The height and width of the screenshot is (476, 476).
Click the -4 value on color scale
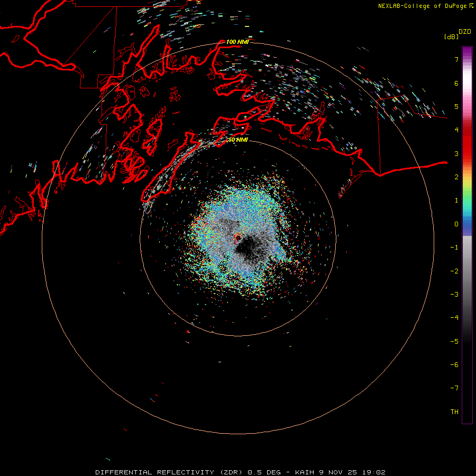454,318
